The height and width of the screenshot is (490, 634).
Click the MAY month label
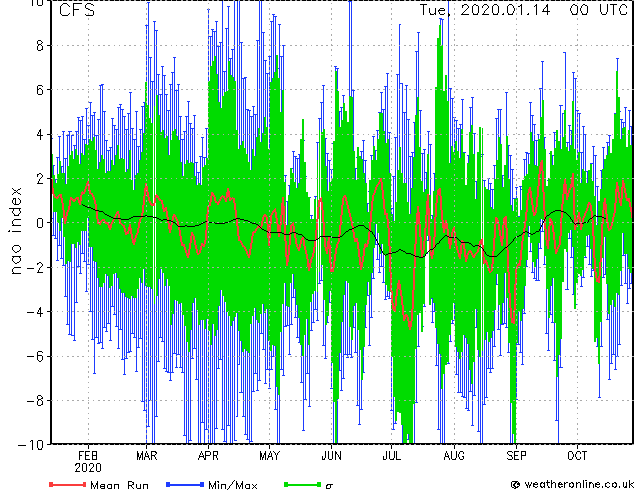click(269, 456)
